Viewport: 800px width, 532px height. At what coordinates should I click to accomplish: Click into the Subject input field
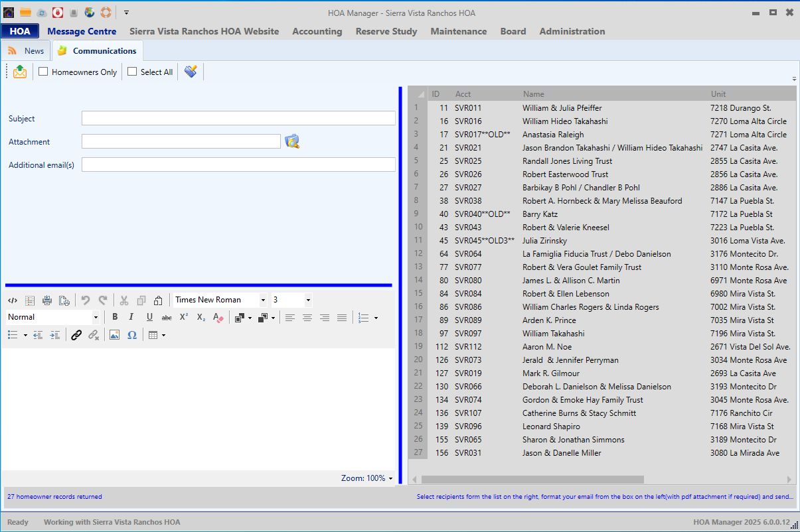pos(238,118)
